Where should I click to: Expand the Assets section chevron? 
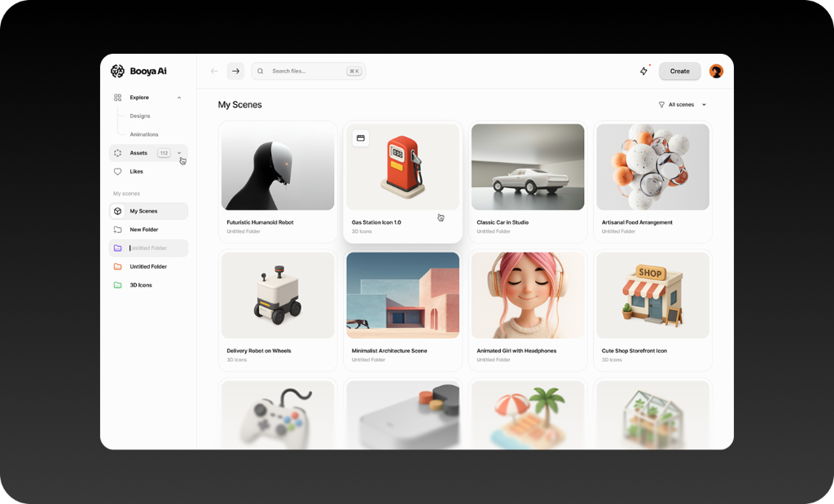click(179, 152)
